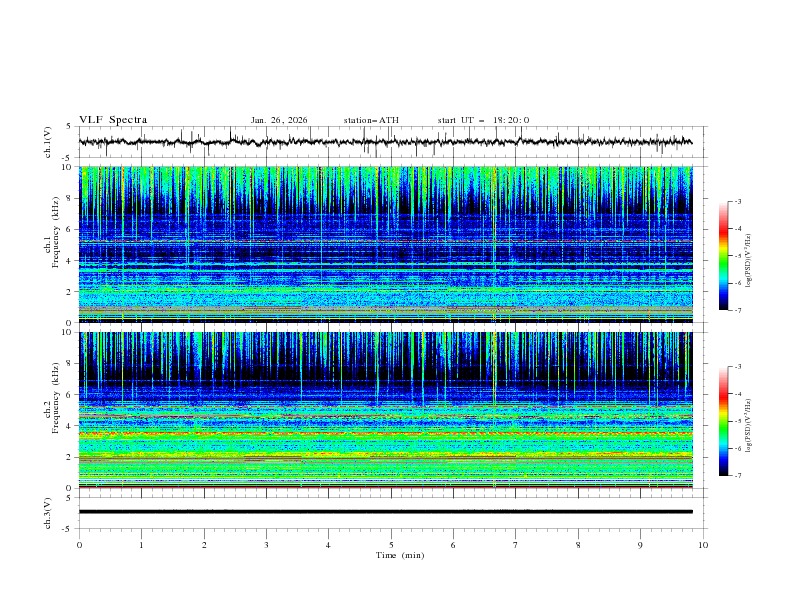Click the '-3' label on upper colorbar
This screenshot has width=792, height=612.
coord(738,201)
